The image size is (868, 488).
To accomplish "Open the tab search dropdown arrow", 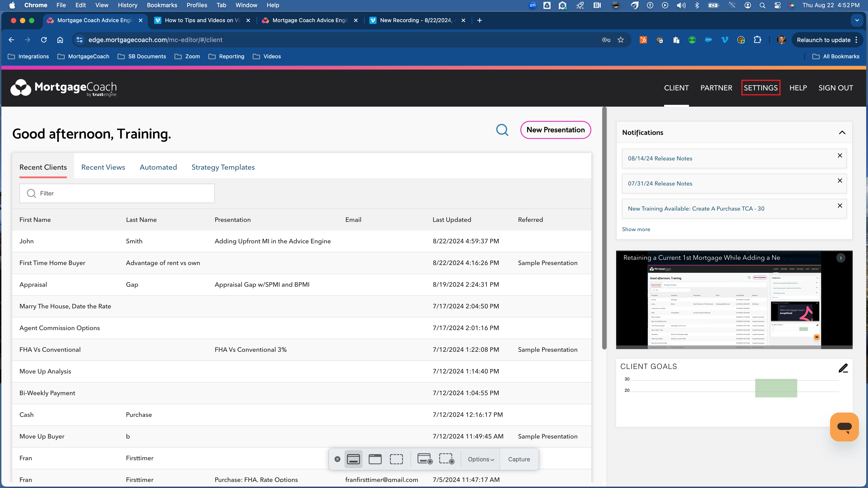I will coord(857,21).
